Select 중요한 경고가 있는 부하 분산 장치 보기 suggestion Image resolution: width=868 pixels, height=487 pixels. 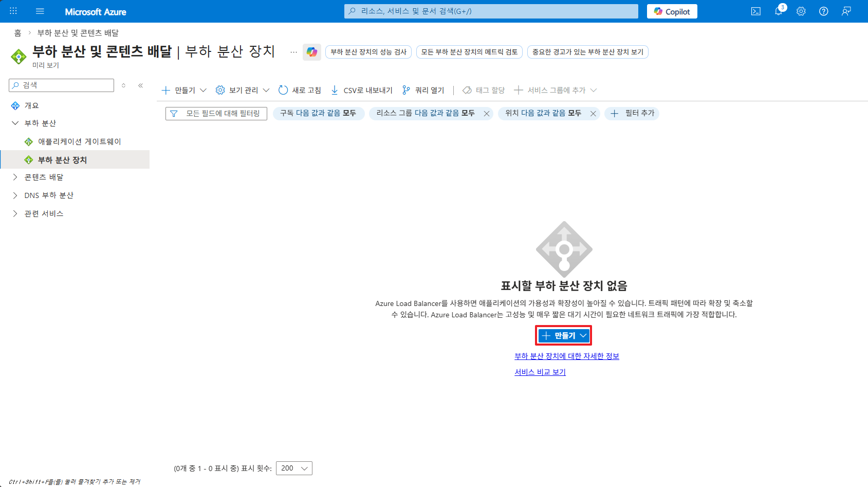point(588,52)
